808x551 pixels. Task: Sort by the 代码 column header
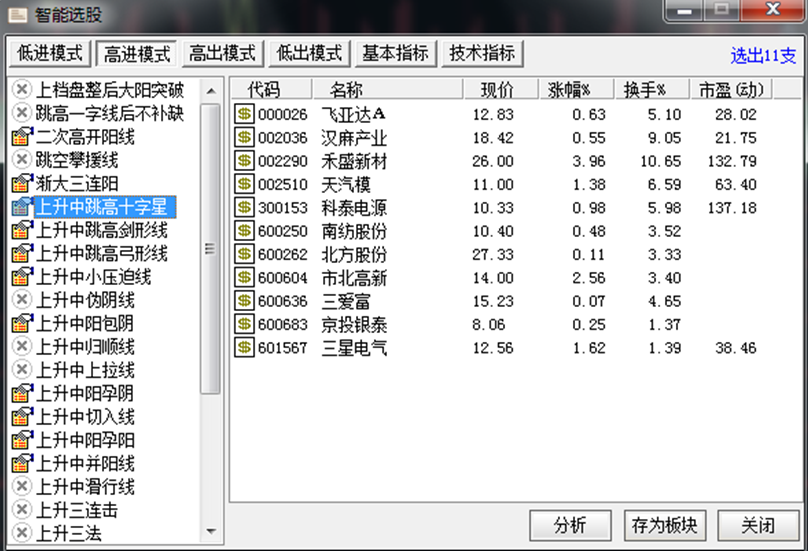tap(272, 90)
